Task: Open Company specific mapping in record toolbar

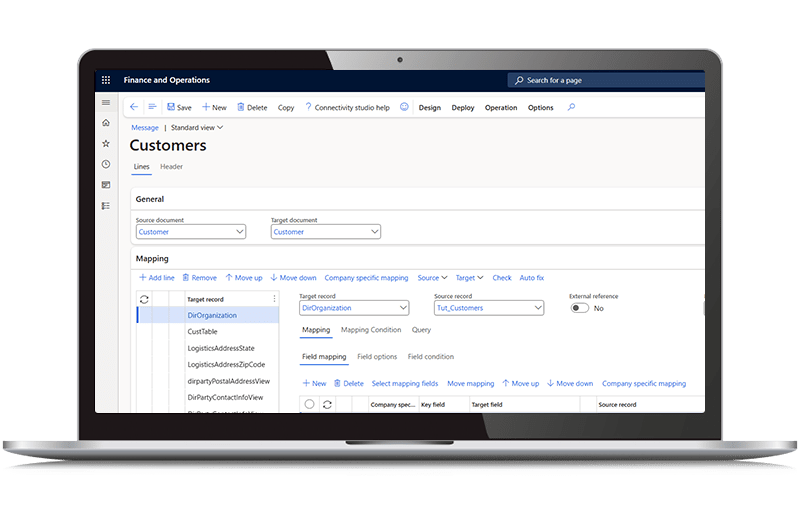Action: tap(366, 278)
